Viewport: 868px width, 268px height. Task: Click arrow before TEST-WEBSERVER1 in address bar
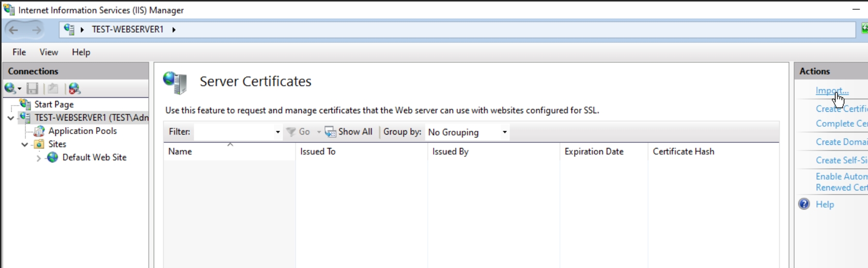(x=82, y=29)
